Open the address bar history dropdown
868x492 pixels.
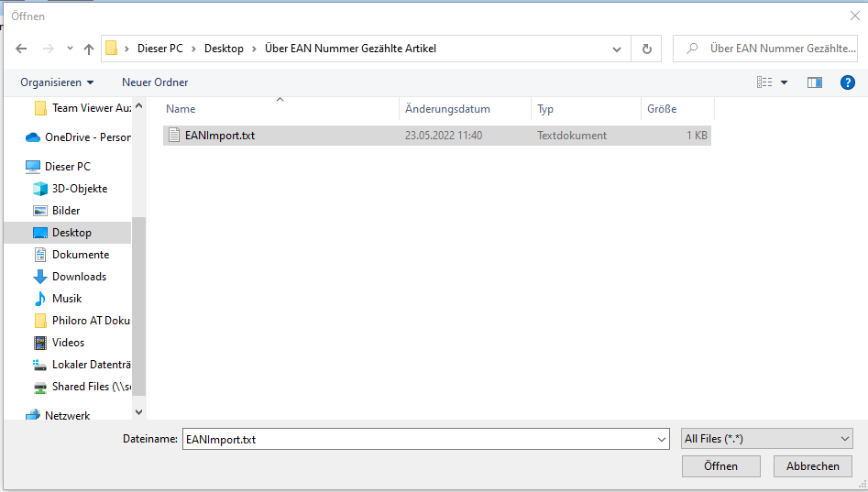tap(617, 49)
